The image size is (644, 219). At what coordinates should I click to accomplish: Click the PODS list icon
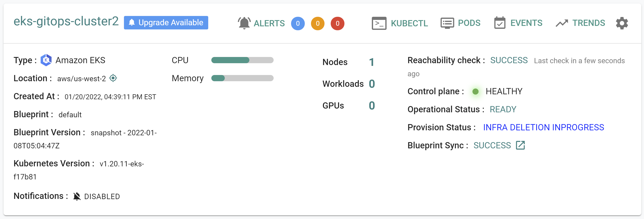[447, 23]
